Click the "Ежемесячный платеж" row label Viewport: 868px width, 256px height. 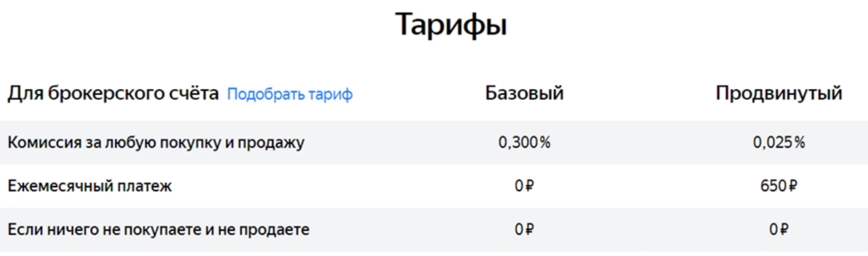coord(90,186)
